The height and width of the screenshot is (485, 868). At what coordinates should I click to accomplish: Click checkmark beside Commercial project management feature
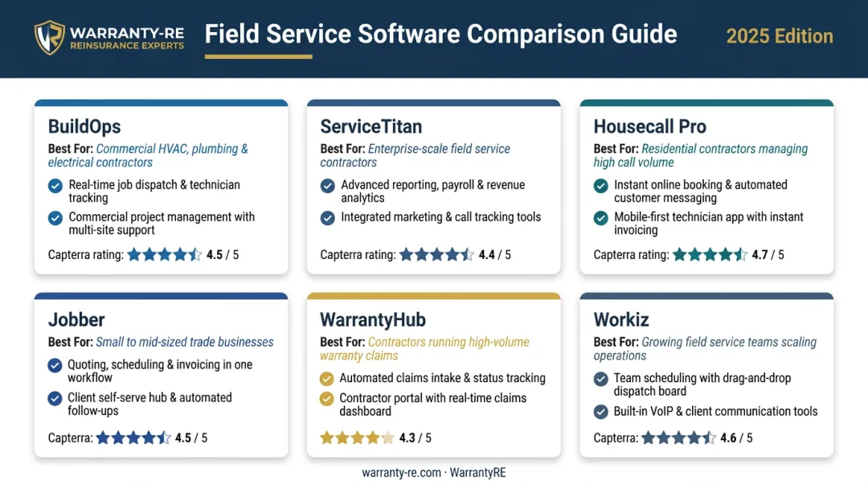click(x=55, y=218)
